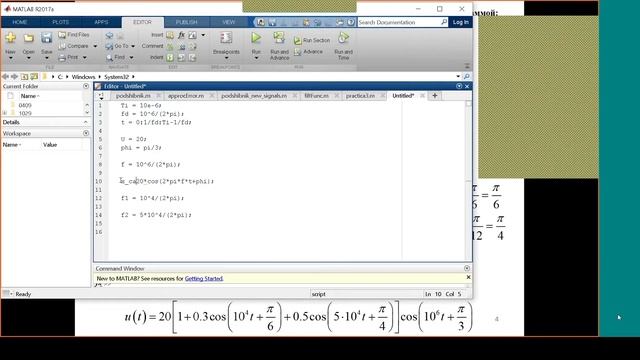
Task: Close the Untitled* editor tab
Action: (x=422, y=96)
